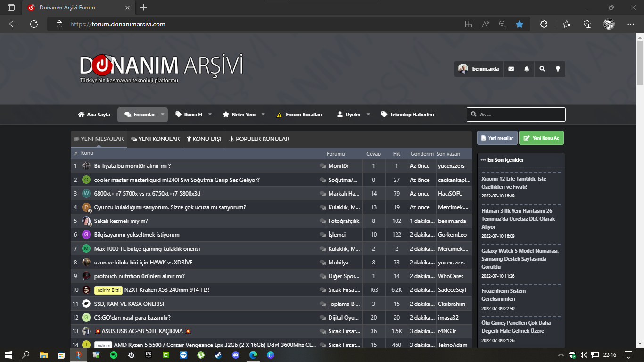Open Frozenheim Sistem Gereksinimleri news
This screenshot has width=644, height=362.
click(x=504, y=295)
